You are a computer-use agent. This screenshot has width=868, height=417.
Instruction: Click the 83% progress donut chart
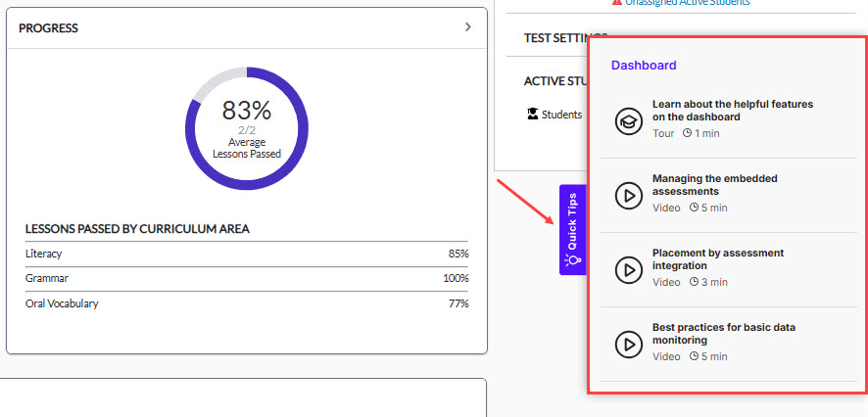coord(247,127)
